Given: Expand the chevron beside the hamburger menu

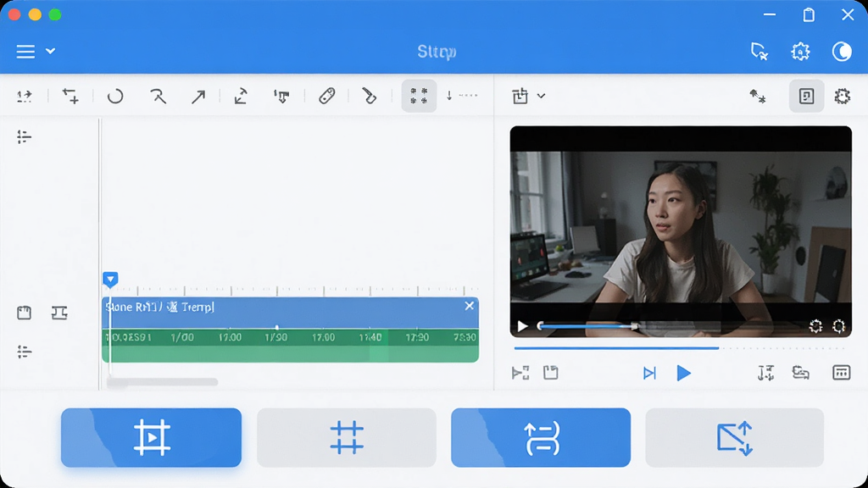Looking at the screenshot, I should (x=50, y=52).
